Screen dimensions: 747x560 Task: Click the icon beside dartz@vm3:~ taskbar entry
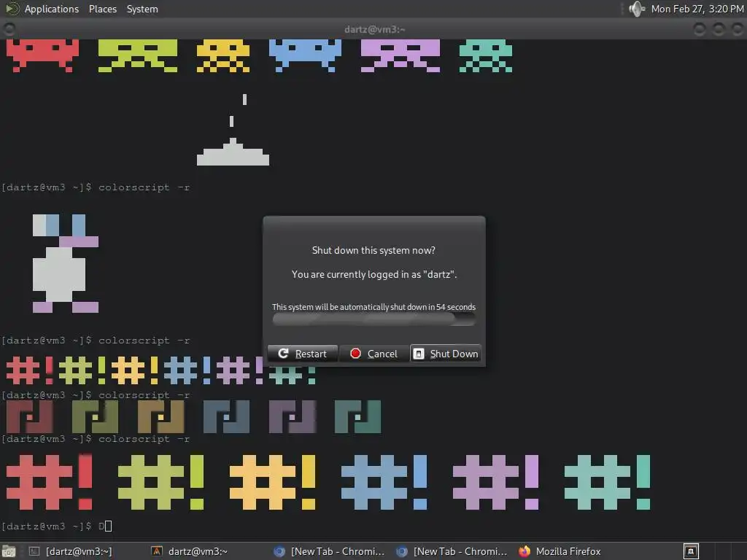tap(157, 551)
